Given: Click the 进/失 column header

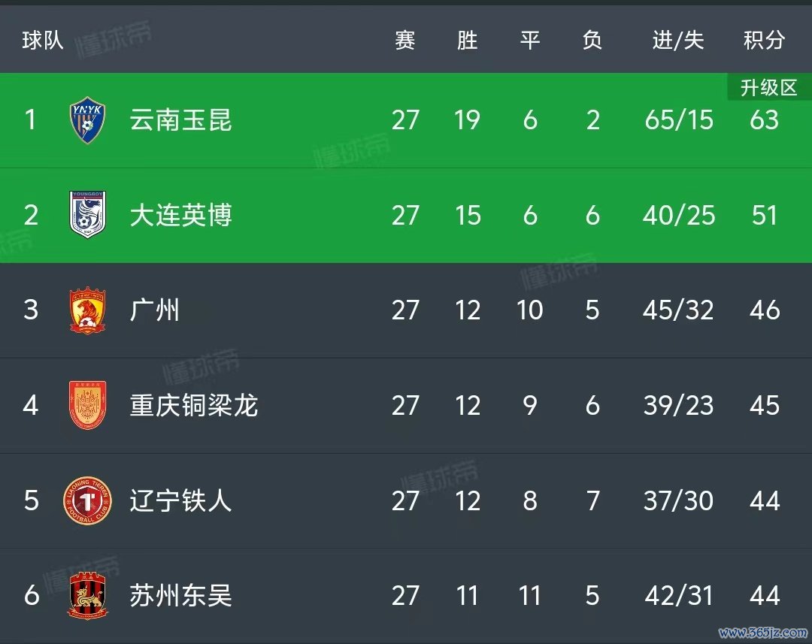Looking at the screenshot, I should coord(678,41).
